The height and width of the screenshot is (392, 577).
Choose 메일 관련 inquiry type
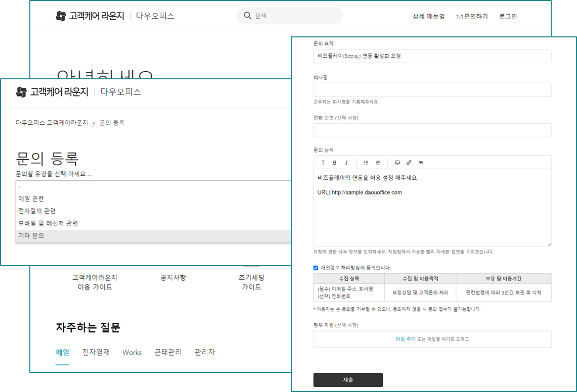(31, 199)
